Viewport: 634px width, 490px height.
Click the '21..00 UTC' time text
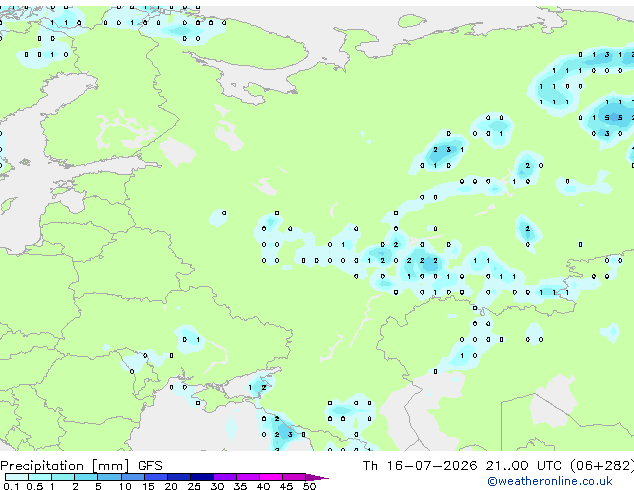524,466
